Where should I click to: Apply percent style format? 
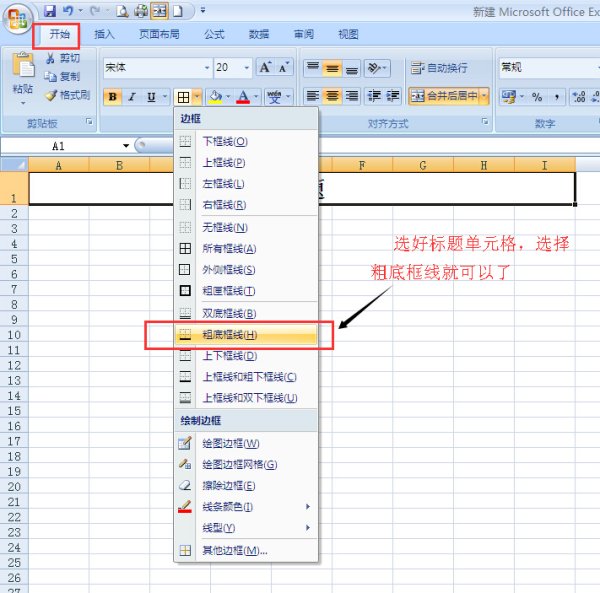(537, 97)
